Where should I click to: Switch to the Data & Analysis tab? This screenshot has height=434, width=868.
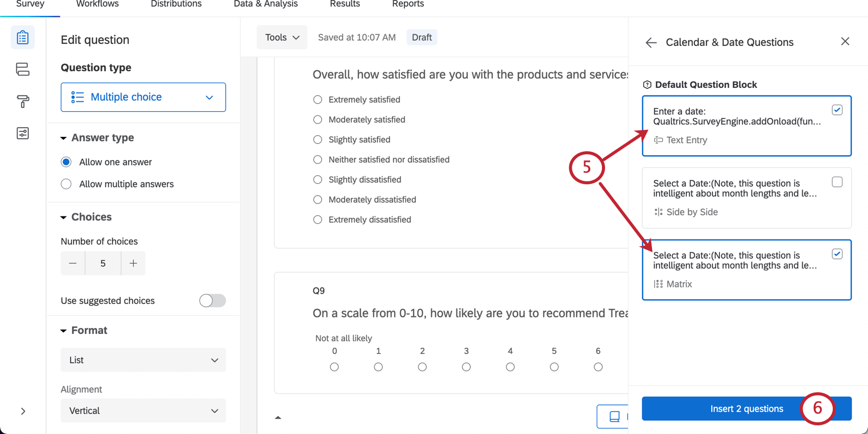266,4
